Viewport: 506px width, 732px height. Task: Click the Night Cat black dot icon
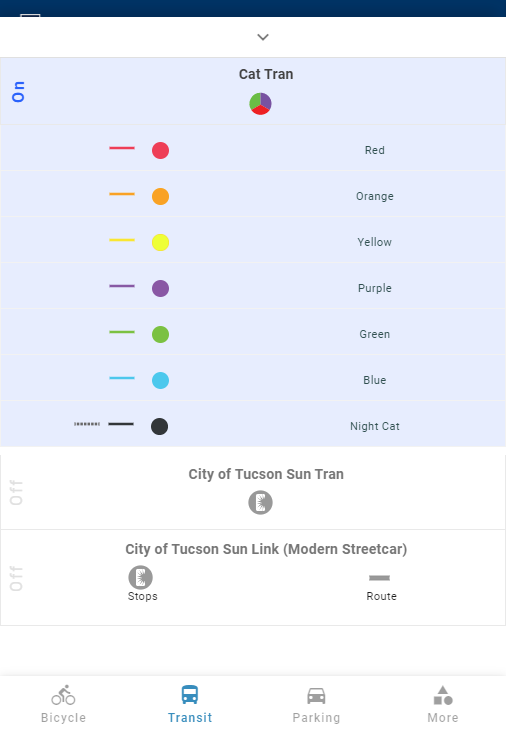(x=160, y=426)
